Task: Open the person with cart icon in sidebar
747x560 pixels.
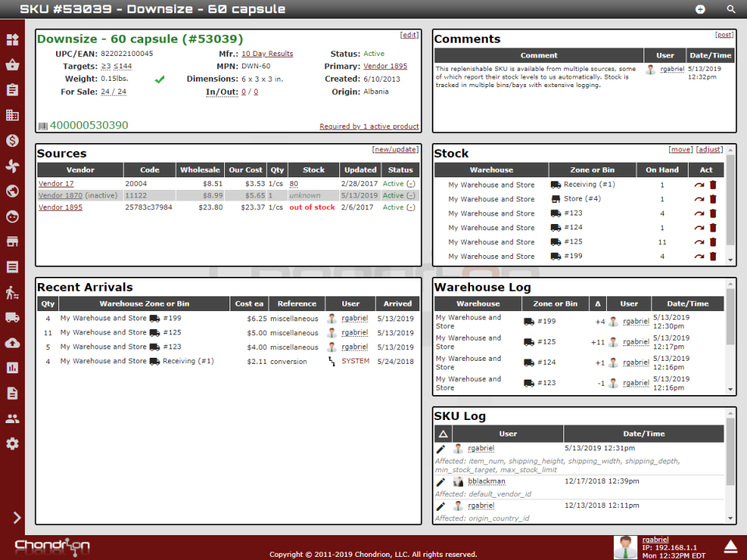Action: [x=12, y=292]
